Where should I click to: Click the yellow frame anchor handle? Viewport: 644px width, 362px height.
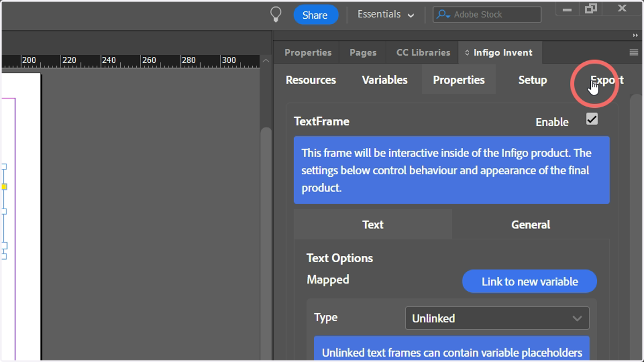click(4, 187)
